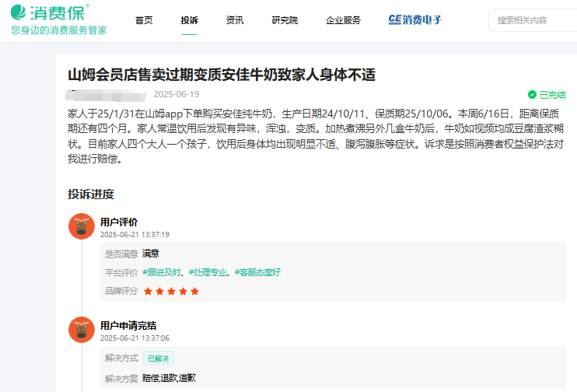Click the complaint description paragraph
This screenshot has width=577, height=392.
click(316, 136)
